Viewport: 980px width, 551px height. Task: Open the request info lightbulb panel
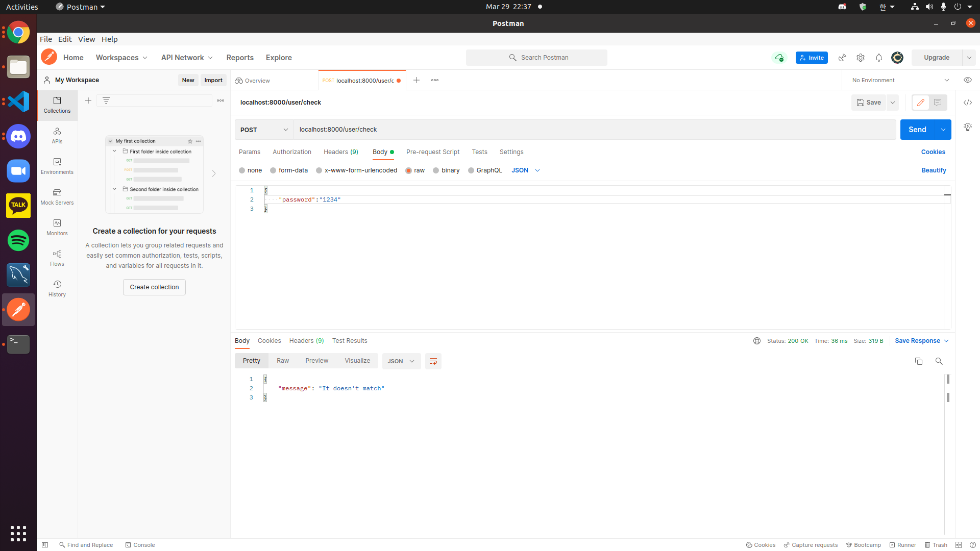coord(968,127)
